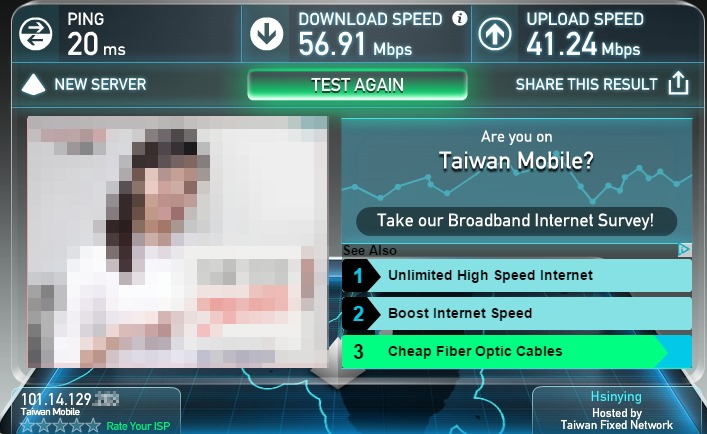Click the ping arrows icon
The height and width of the screenshot is (434, 707).
tap(36, 34)
